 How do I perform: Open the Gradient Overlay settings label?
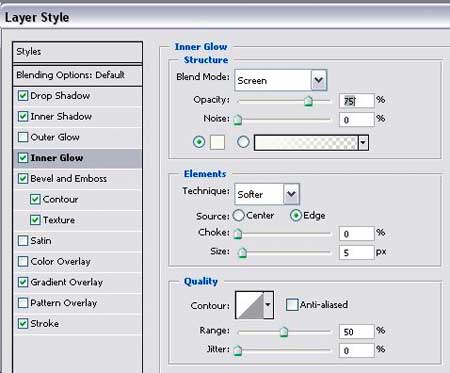67,282
